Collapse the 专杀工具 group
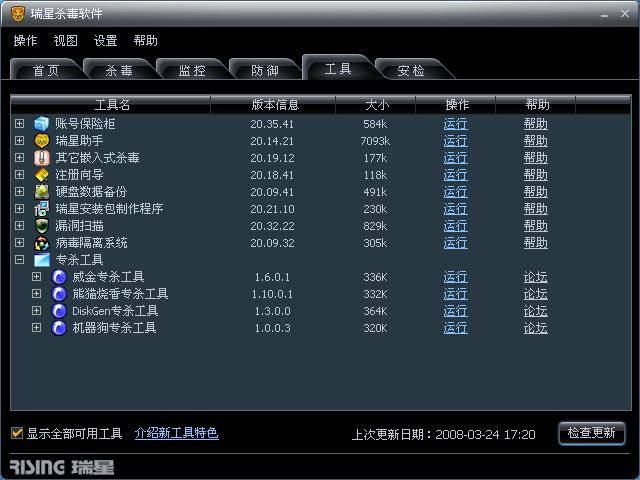This screenshot has height=480, width=640. coord(19,260)
